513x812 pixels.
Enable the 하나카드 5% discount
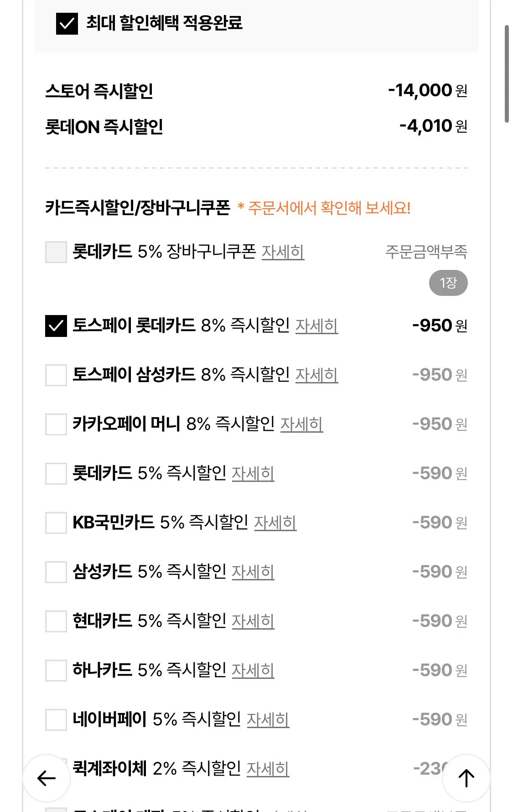point(55,670)
